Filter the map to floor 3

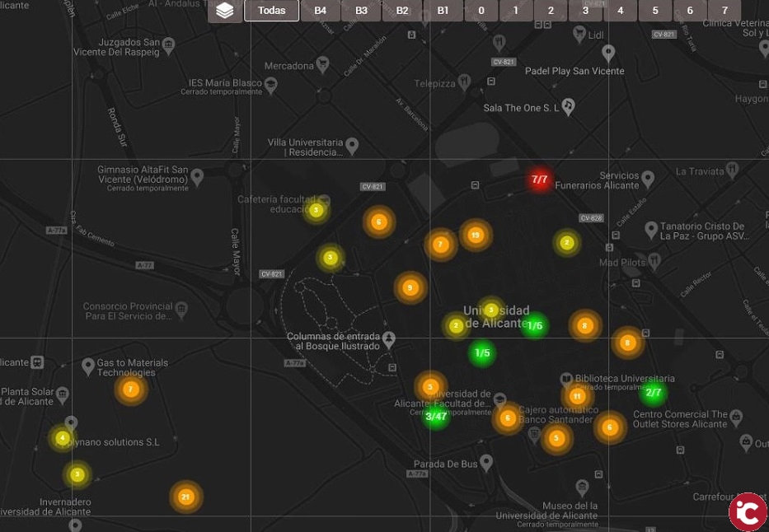[585, 11]
